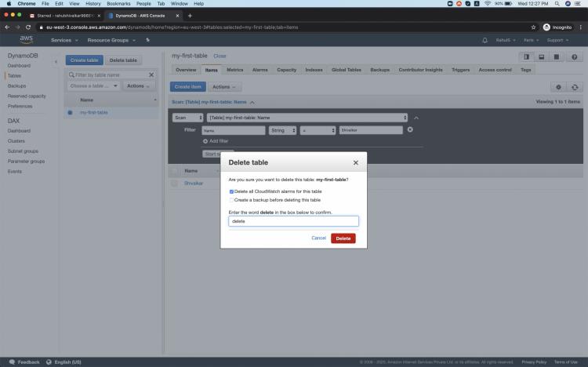588x367 pixels.
Task: Close the Delete table dialog with X
Action: pos(355,162)
